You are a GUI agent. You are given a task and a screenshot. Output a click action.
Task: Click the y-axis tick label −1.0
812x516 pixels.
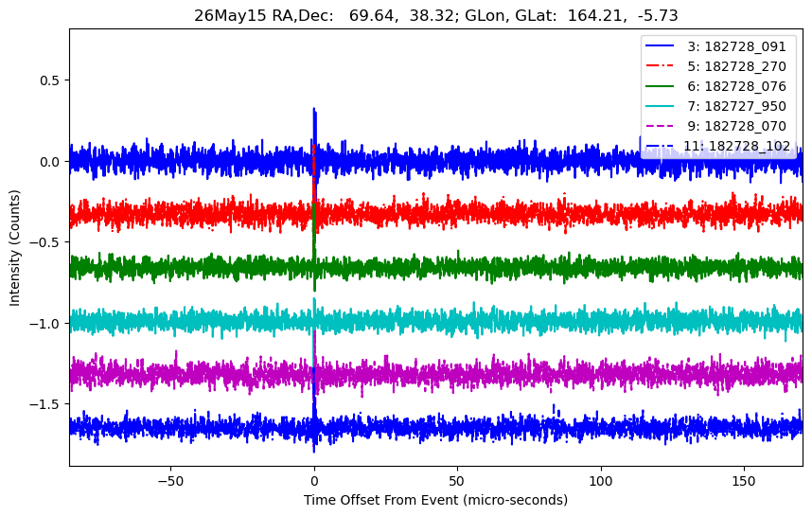click(44, 323)
